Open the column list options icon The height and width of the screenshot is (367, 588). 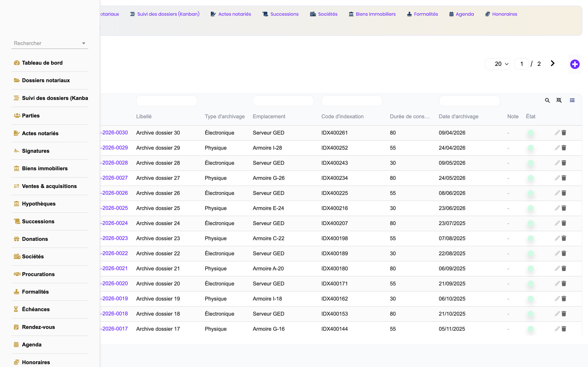[x=572, y=100]
